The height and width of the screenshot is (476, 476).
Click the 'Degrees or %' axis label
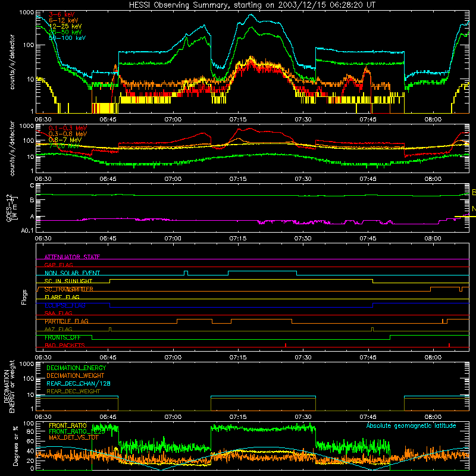coord(15,446)
